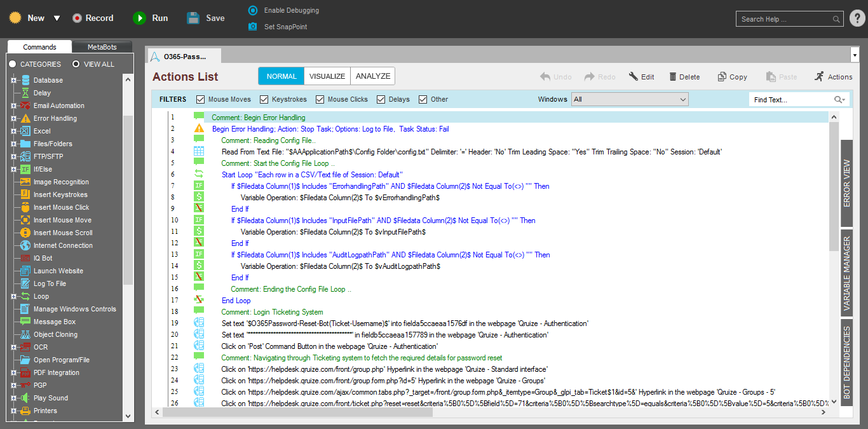Expand the Excel command tree node
Image resolution: width=868 pixels, height=429 pixels.
point(13,131)
